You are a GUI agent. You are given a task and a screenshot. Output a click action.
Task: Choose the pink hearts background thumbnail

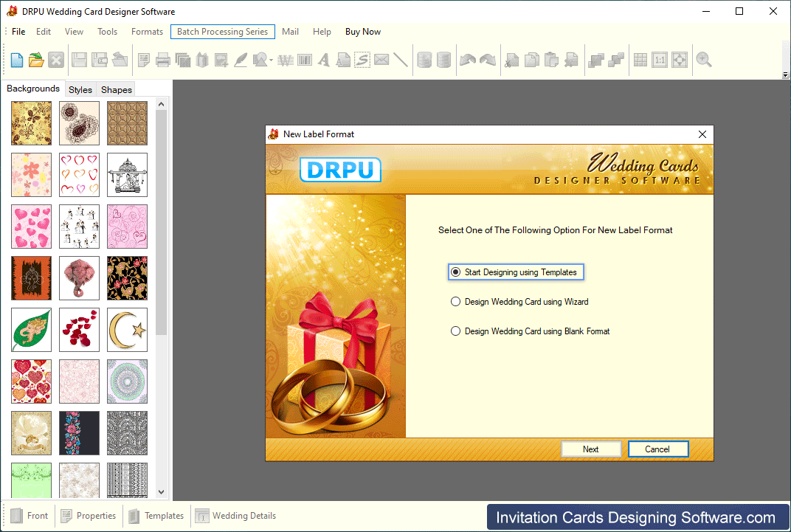(x=31, y=227)
